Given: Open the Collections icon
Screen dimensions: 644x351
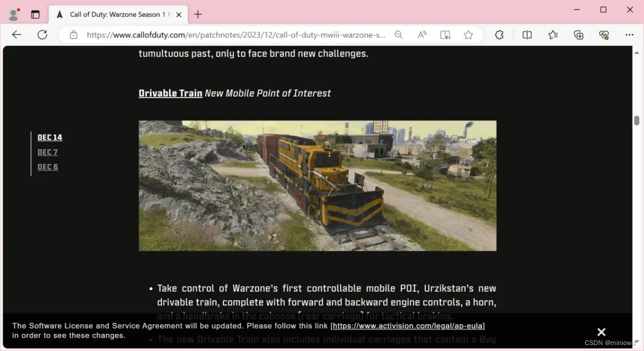Looking at the screenshot, I should click(x=578, y=35).
